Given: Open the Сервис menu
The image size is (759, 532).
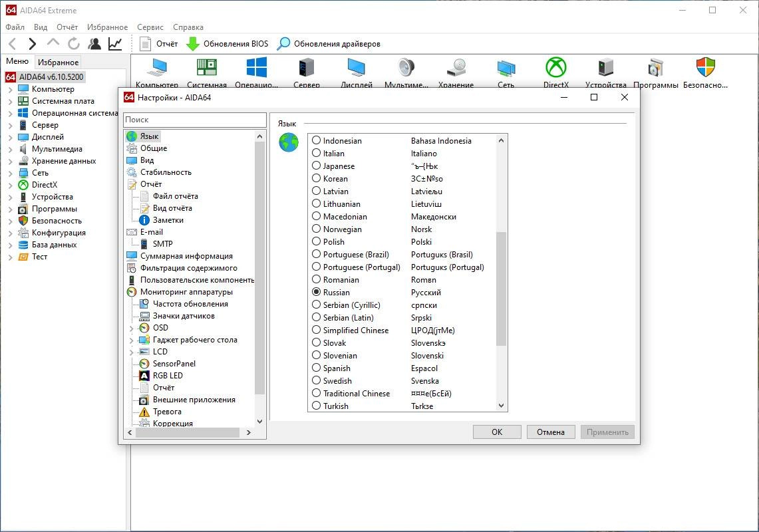Looking at the screenshot, I should coord(150,27).
